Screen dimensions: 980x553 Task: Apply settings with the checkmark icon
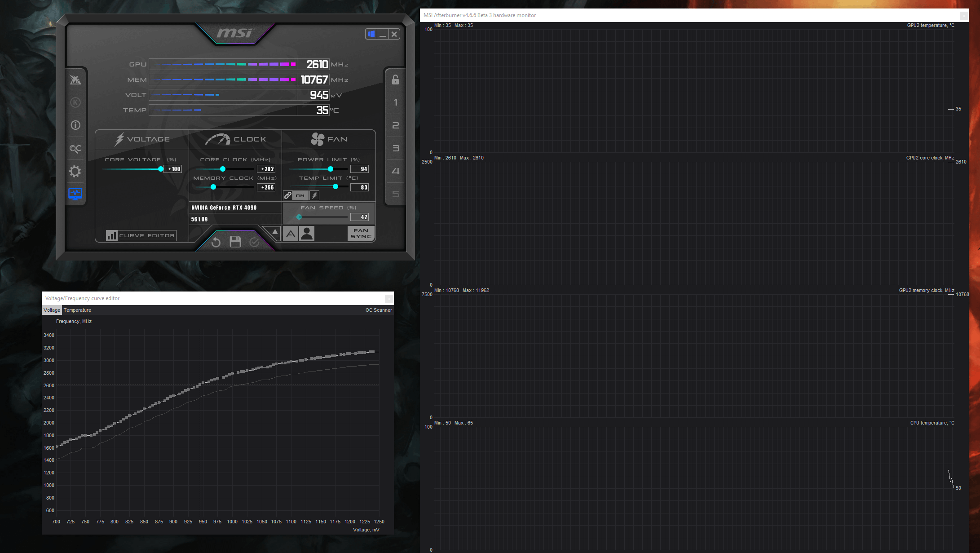pyautogui.click(x=254, y=242)
